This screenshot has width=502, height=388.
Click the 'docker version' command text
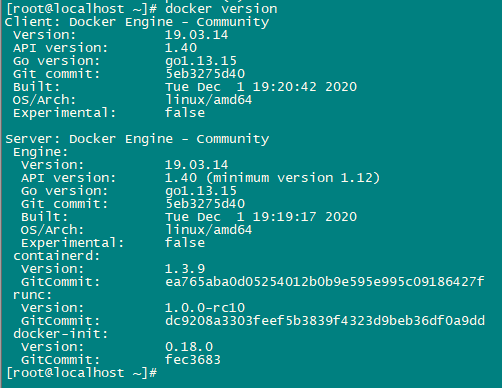click(x=221, y=9)
